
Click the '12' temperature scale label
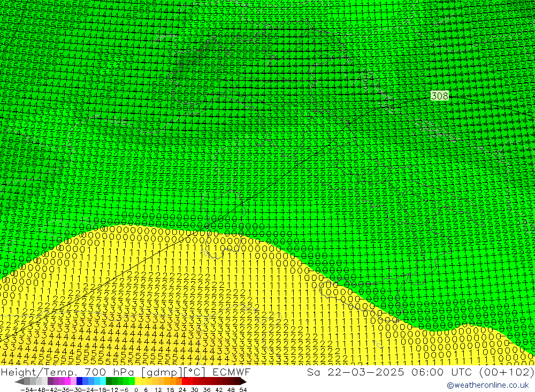pos(158,390)
